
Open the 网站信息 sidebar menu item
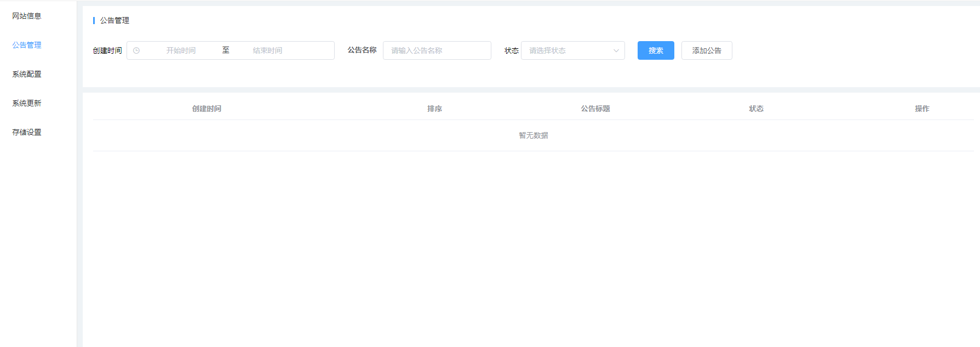(x=27, y=16)
